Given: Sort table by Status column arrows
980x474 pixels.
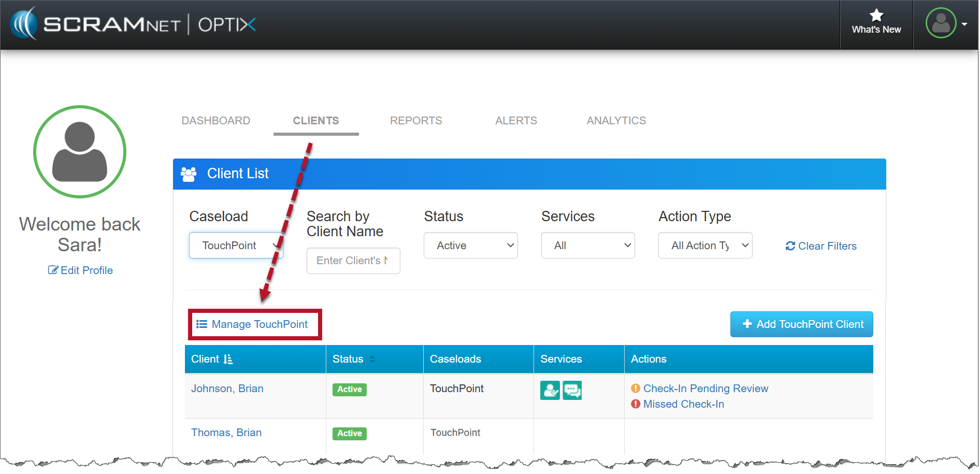Looking at the screenshot, I should pyautogui.click(x=372, y=360).
